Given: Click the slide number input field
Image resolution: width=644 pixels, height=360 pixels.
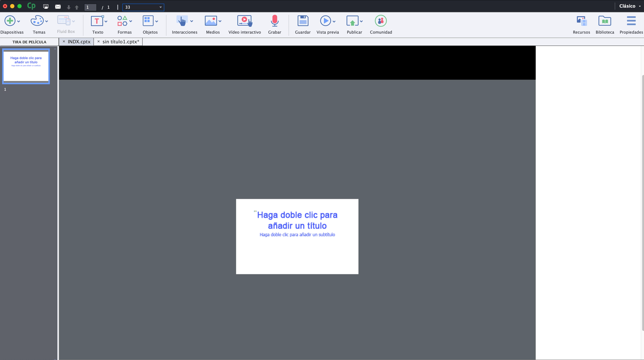Looking at the screenshot, I should pos(90,7).
